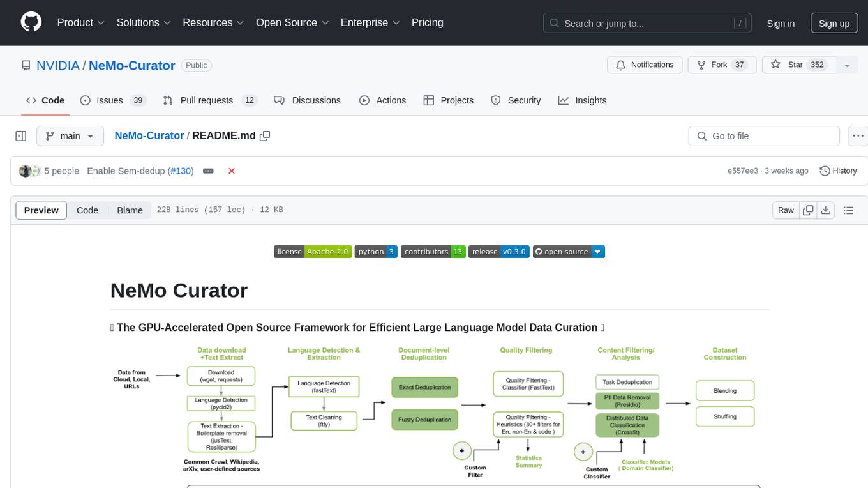
Task: Open the GitHub home logo
Action: click(31, 22)
